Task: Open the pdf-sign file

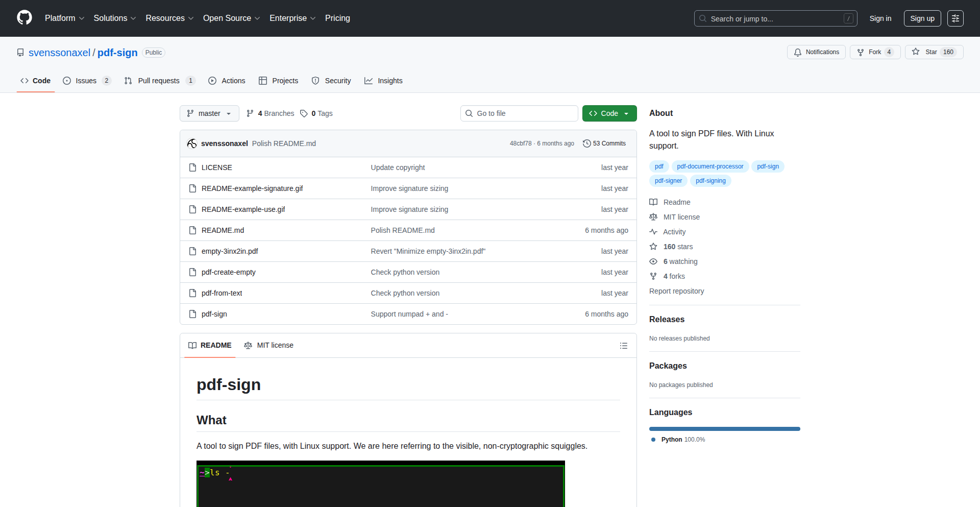Action: click(214, 314)
